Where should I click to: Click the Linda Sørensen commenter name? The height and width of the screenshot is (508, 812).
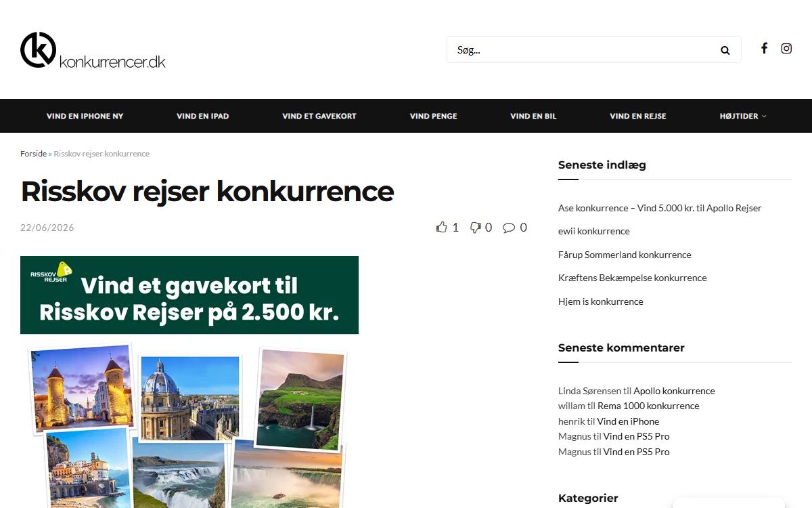(589, 391)
